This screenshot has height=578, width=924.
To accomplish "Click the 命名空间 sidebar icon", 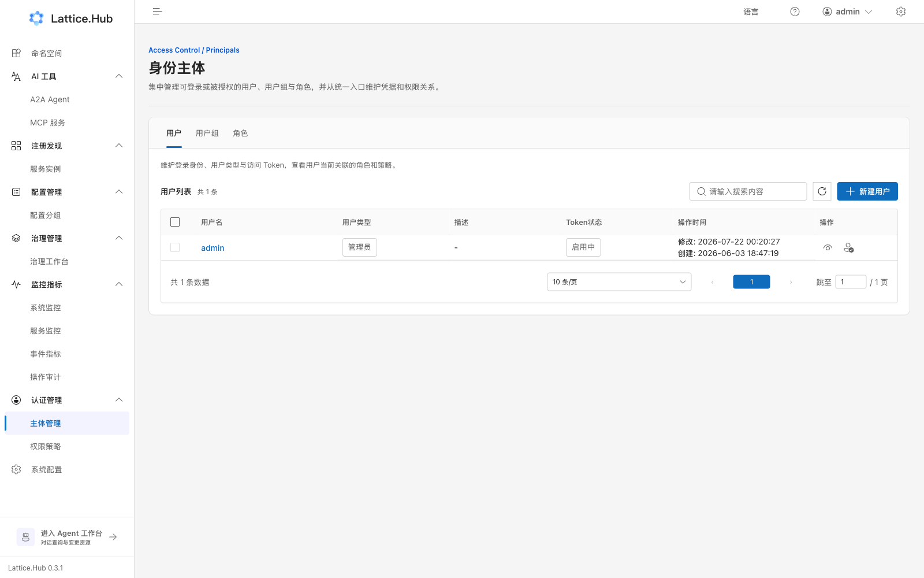I will point(16,53).
